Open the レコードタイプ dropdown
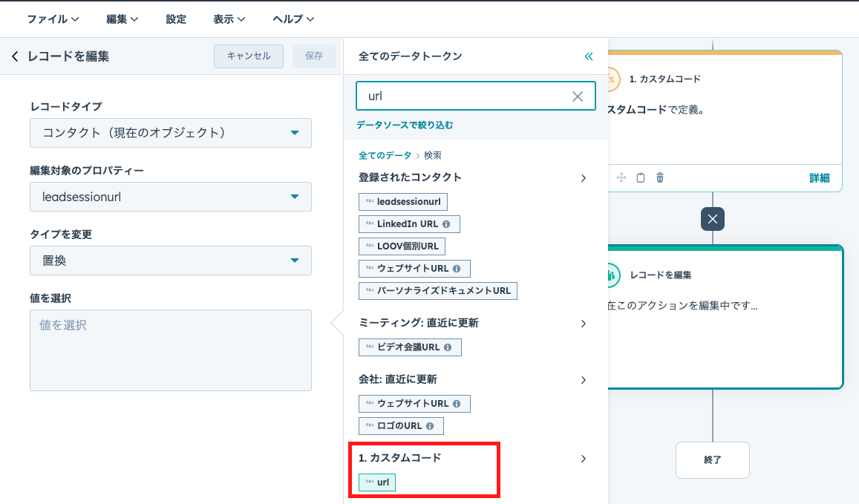The height and width of the screenshot is (504, 859). click(171, 133)
